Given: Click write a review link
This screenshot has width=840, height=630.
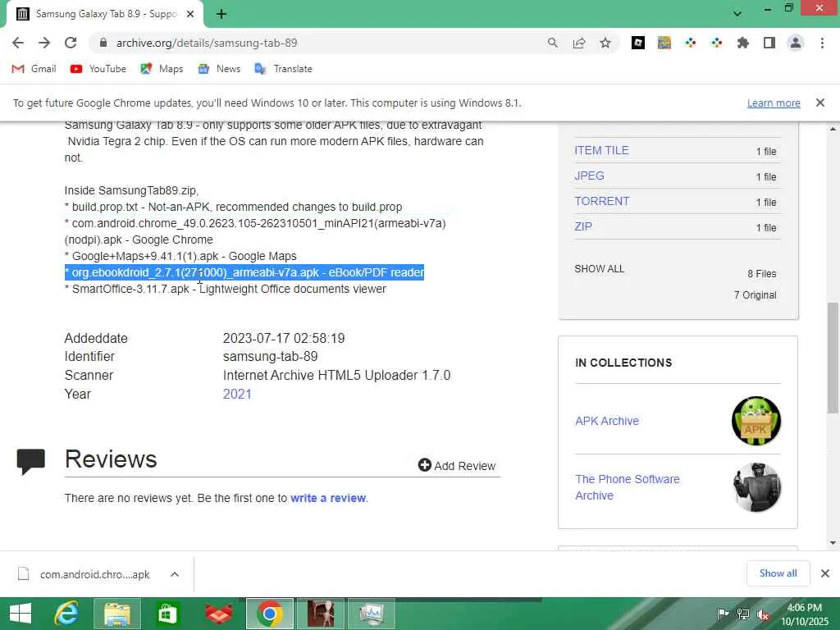Looking at the screenshot, I should coord(328,498).
